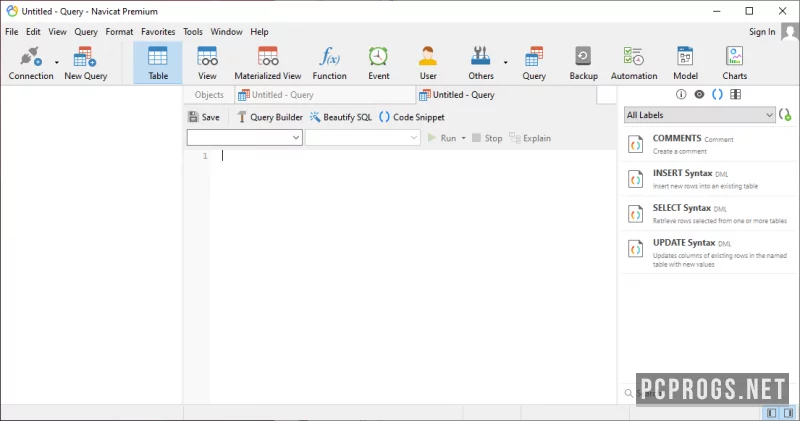Open Materialized View objects

(x=268, y=63)
